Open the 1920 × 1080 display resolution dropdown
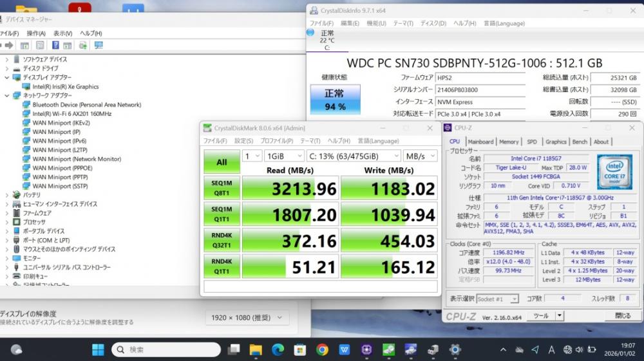This screenshot has height=361, width=644. coord(247,317)
